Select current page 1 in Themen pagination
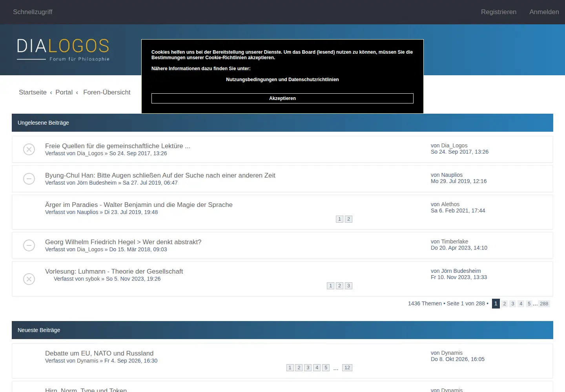Viewport: 565px width, 392px height. click(x=496, y=304)
